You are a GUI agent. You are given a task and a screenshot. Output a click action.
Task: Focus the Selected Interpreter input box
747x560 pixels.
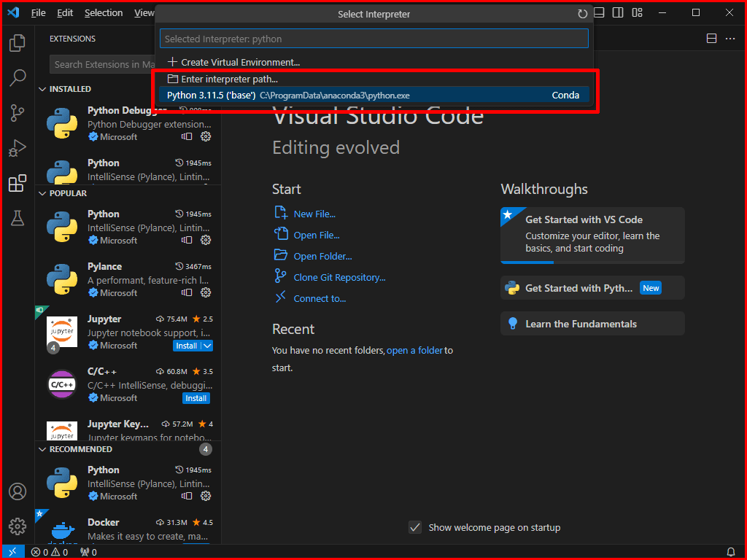[374, 39]
